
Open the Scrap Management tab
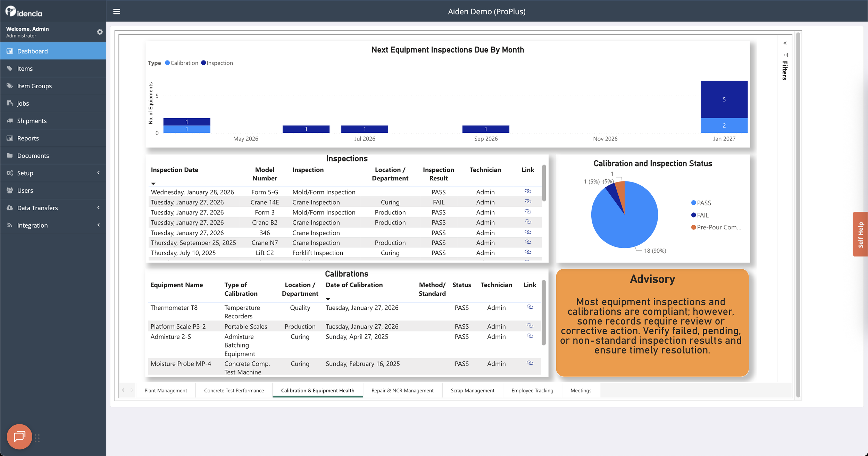pos(472,390)
